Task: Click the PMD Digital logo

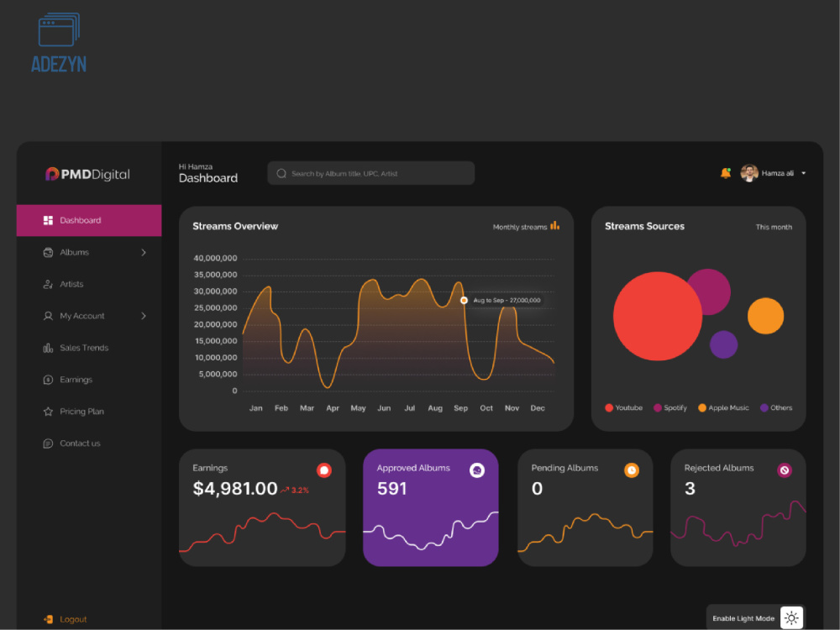Action: coord(88,174)
